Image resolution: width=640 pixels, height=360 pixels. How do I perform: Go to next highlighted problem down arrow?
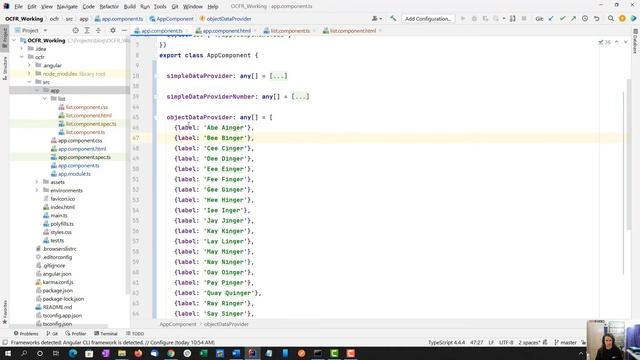(x=625, y=42)
